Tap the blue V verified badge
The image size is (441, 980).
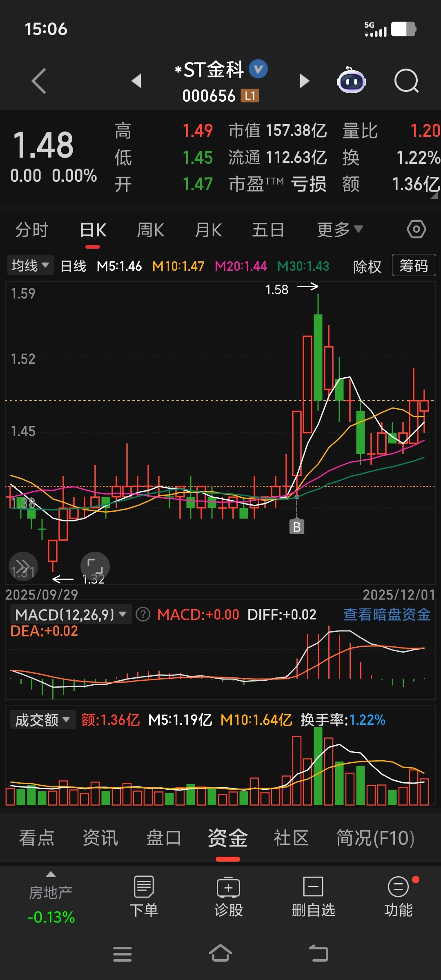pyautogui.click(x=258, y=69)
